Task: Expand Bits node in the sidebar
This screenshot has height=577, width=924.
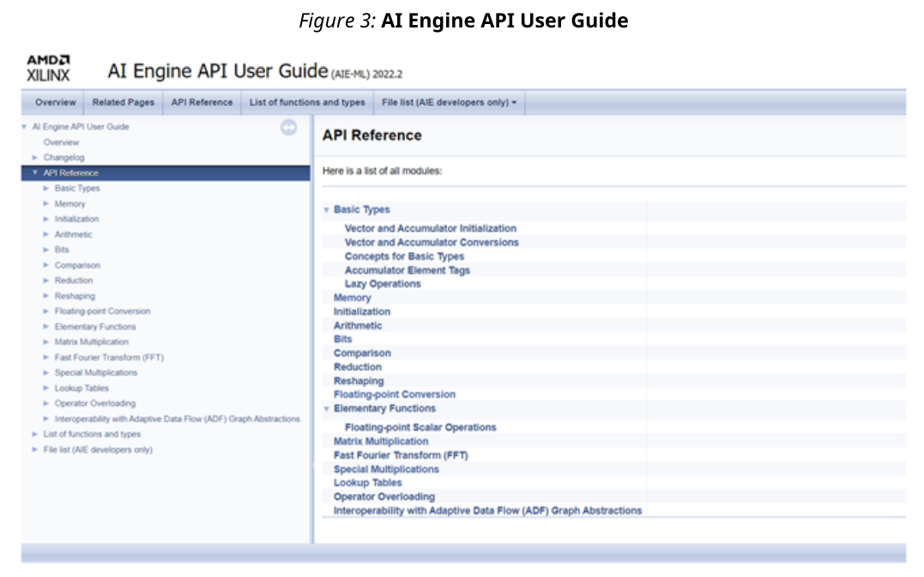Action: click(x=46, y=250)
